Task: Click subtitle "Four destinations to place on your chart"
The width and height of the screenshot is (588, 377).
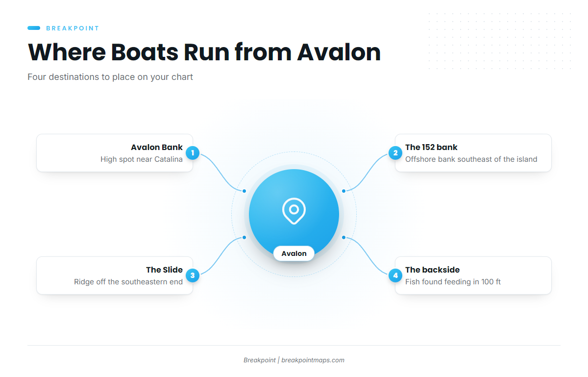Action: point(110,77)
